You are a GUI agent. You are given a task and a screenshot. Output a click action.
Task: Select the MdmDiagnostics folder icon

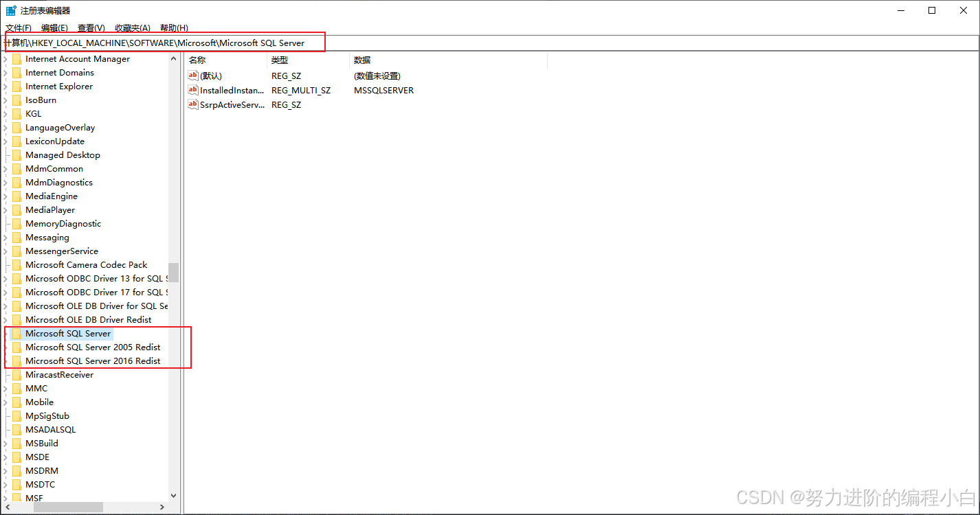tap(17, 183)
